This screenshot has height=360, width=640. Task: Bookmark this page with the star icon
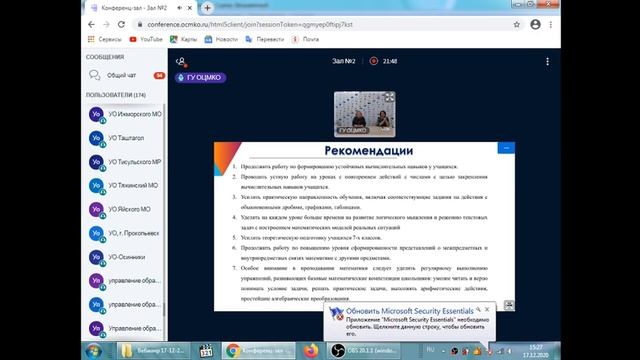tap(517, 24)
